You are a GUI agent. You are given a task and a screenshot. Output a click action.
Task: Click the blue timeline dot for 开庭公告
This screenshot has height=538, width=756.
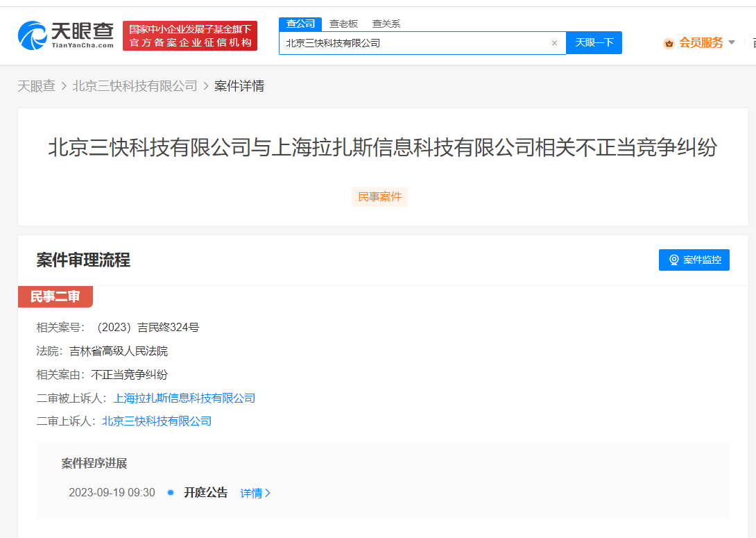tap(170, 493)
